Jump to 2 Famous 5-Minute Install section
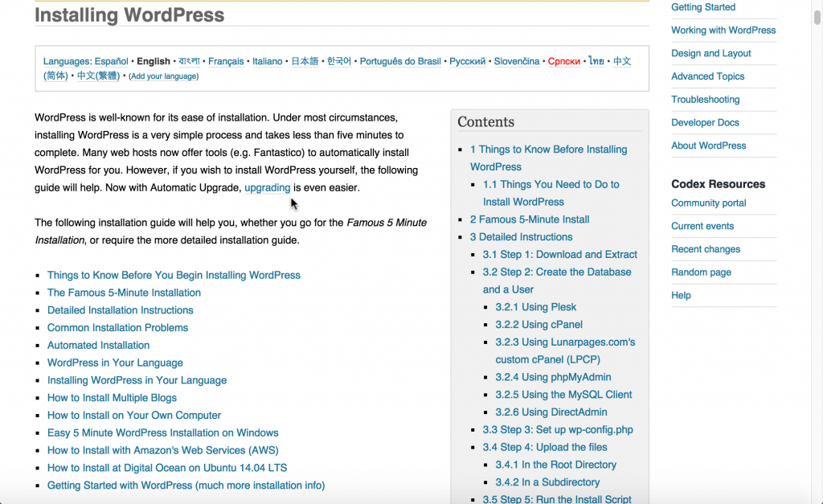 coord(530,219)
